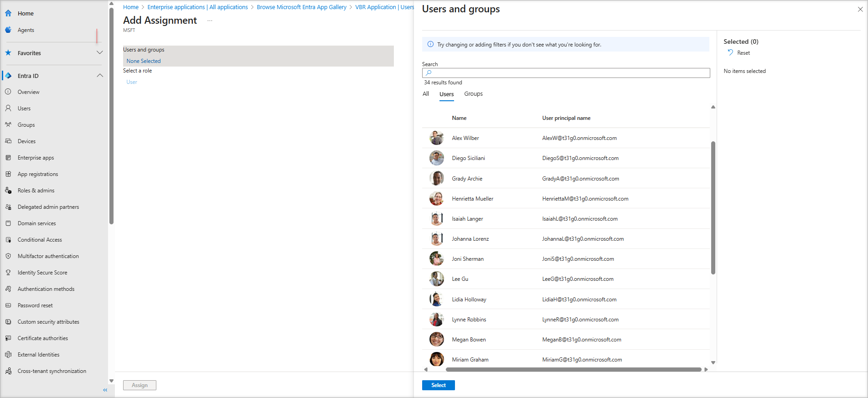Collapse the sidebar navigation menu

tap(105, 390)
